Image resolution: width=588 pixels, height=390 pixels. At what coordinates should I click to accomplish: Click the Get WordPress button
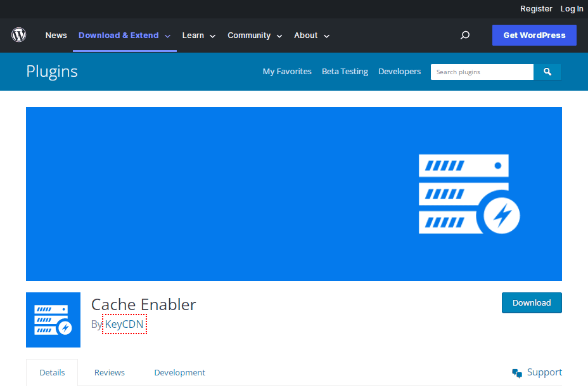point(534,36)
